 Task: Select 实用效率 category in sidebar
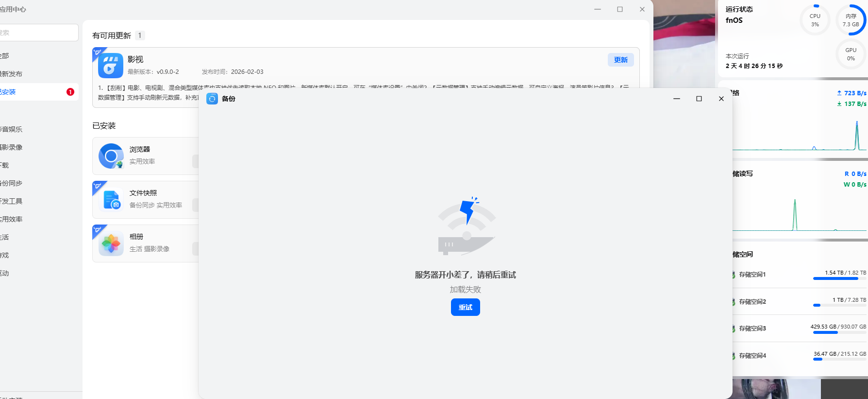tap(11, 219)
